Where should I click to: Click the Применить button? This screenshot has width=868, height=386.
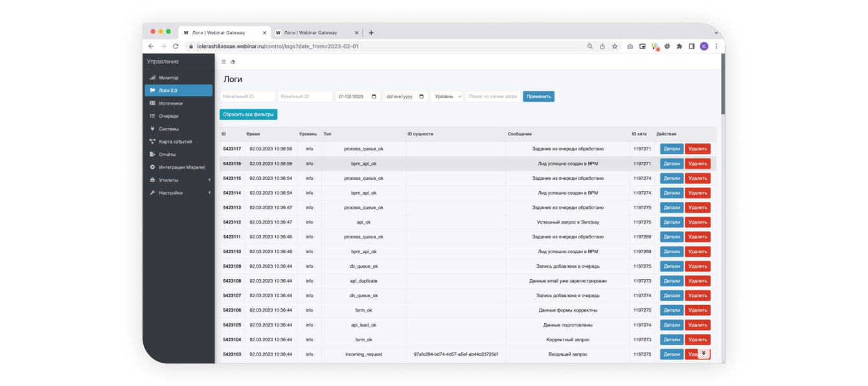coord(539,96)
